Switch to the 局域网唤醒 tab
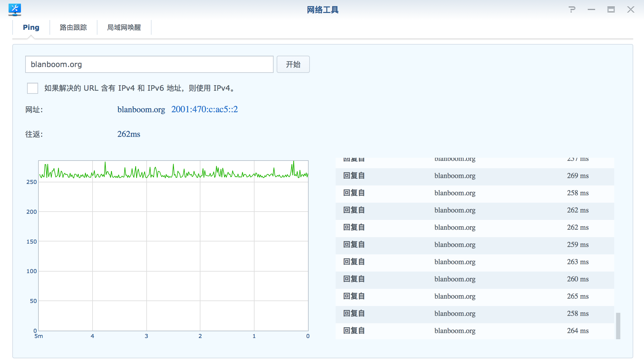 click(124, 27)
